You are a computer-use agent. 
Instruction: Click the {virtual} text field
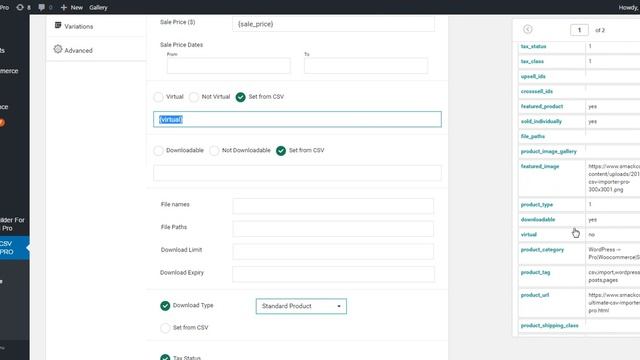[x=297, y=119]
